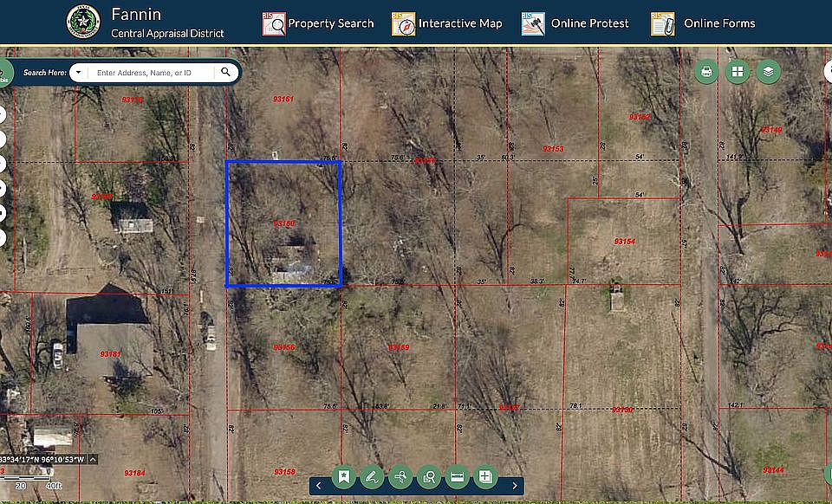
Task: Open the Interactive Map page
Action: tap(460, 23)
